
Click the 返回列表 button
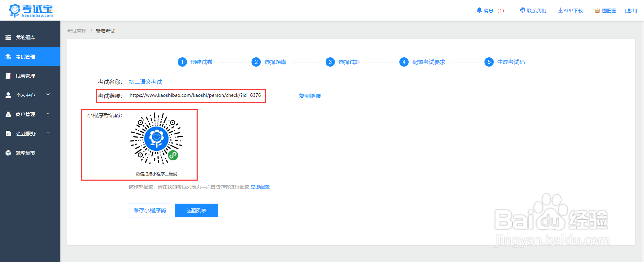[197, 210]
